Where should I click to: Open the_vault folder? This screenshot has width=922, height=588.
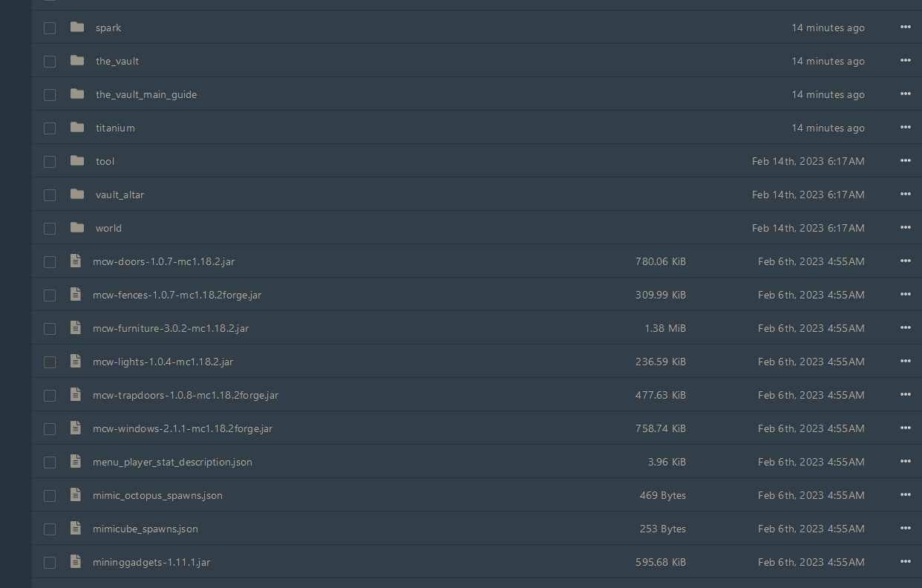[117, 61]
